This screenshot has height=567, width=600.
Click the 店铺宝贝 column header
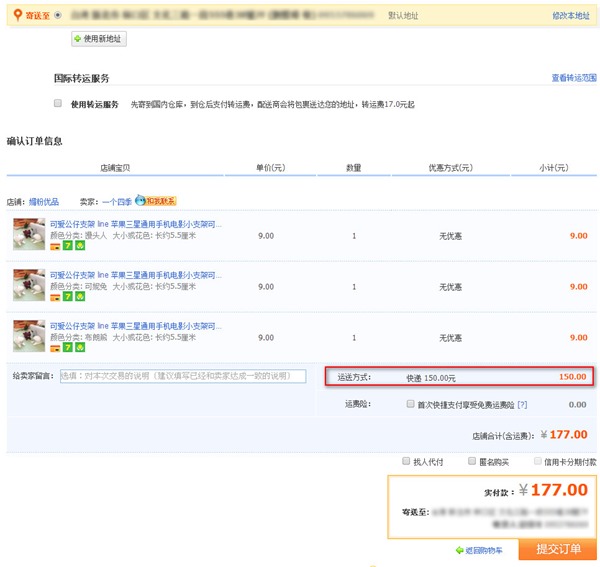pyautogui.click(x=115, y=168)
